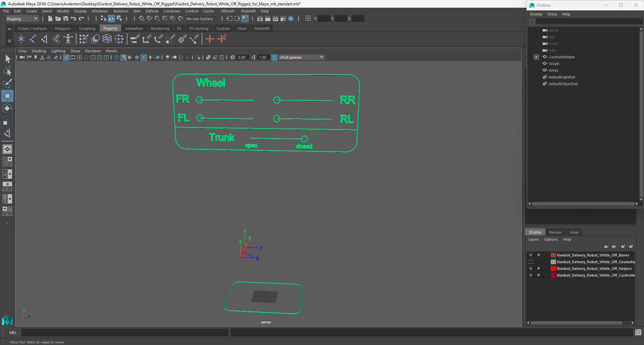Choose the Lasso Select tool in toolbox

(7, 71)
